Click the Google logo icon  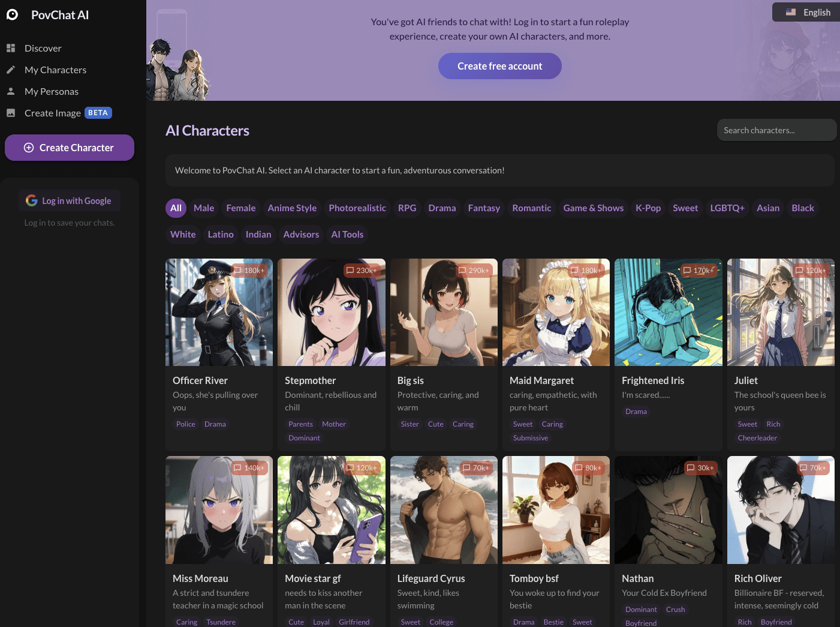32,200
